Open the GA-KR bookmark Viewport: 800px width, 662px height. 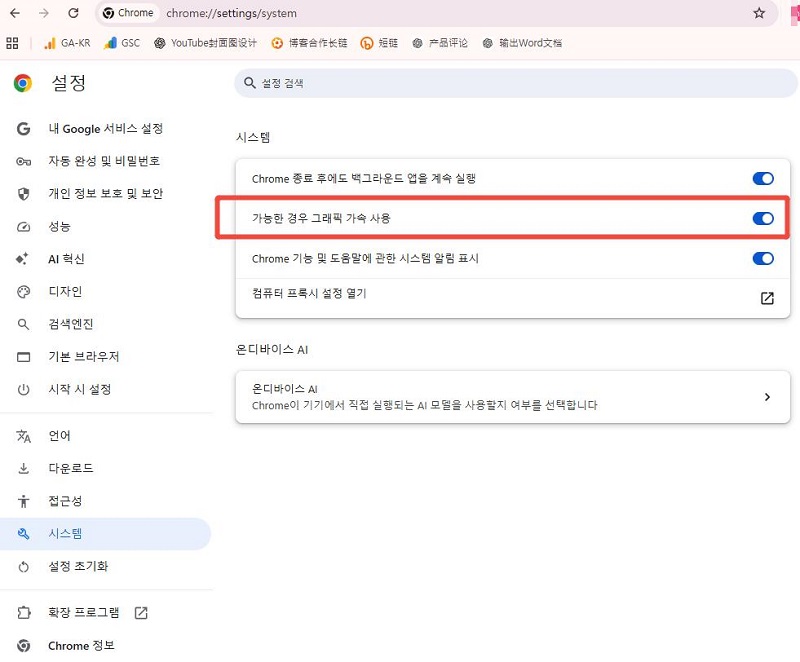[x=67, y=43]
